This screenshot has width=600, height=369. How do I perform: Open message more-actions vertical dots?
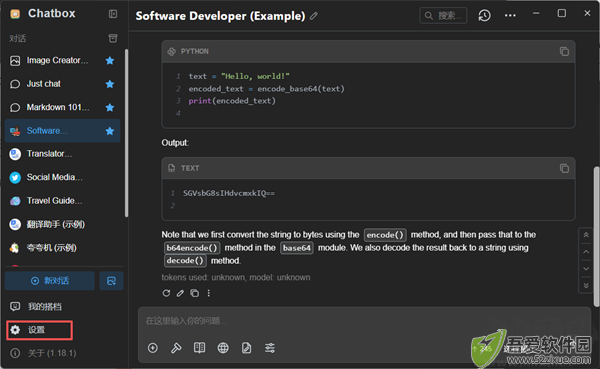pyautogui.click(x=209, y=293)
